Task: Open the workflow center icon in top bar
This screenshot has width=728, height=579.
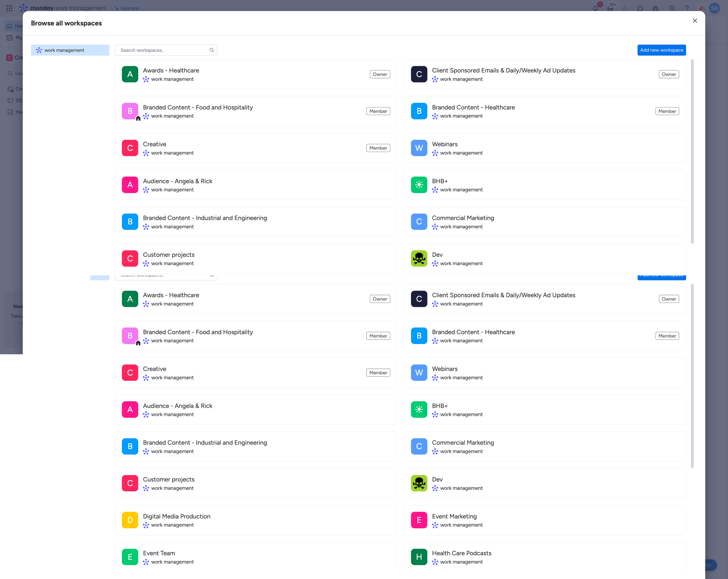Action: [655, 8]
